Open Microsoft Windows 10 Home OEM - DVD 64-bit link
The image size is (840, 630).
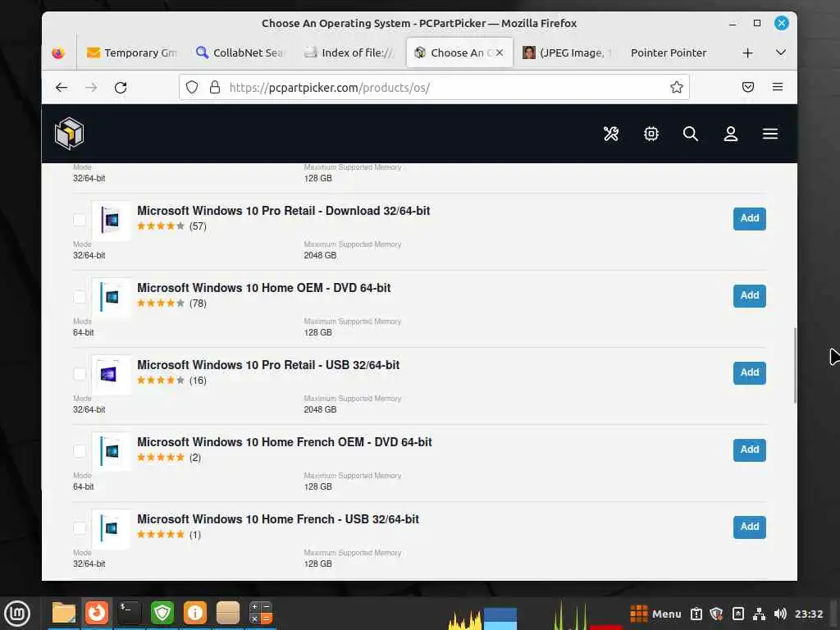click(263, 288)
